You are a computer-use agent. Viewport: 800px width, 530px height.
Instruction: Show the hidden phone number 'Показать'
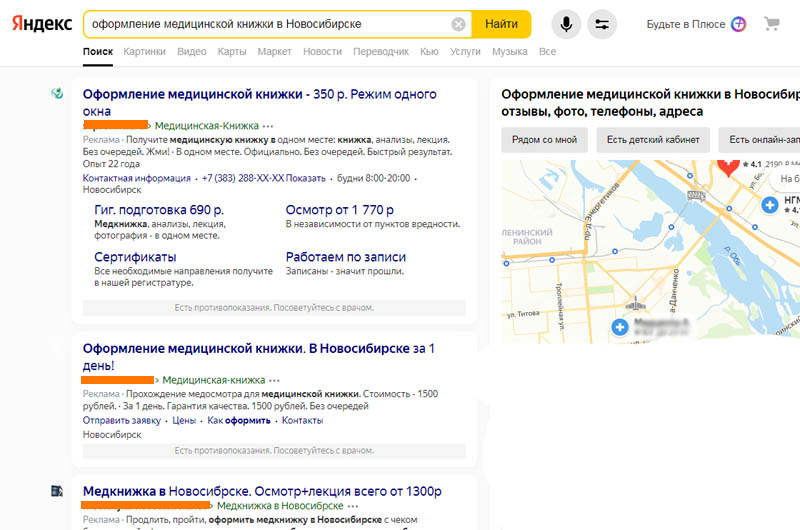(x=306, y=178)
